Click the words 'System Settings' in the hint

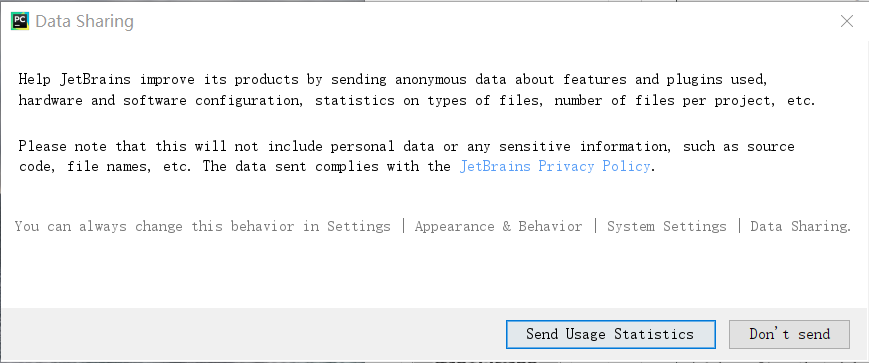666,226
